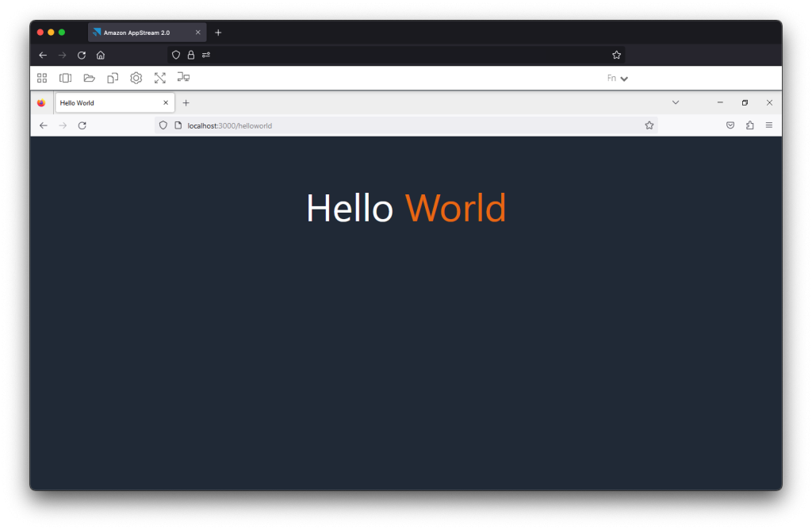Select the My Files folder icon
Screen dimensions: 812x530
pyautogui.click(x=89, y=77)
